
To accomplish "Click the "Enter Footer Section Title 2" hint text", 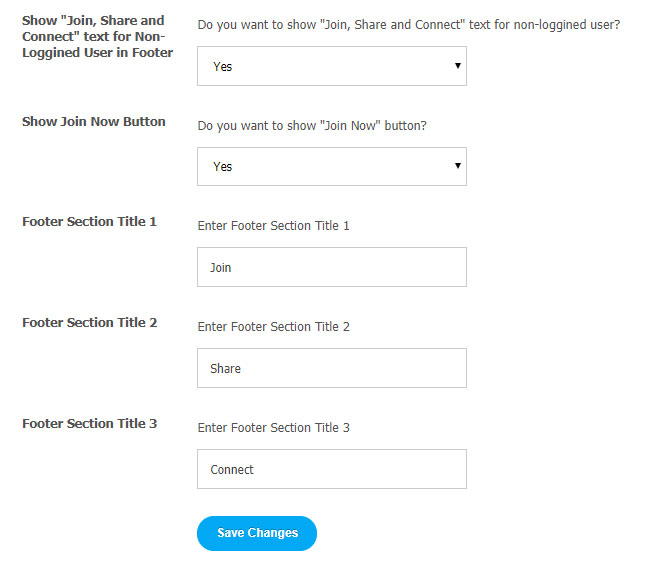I will click(274, 327).
